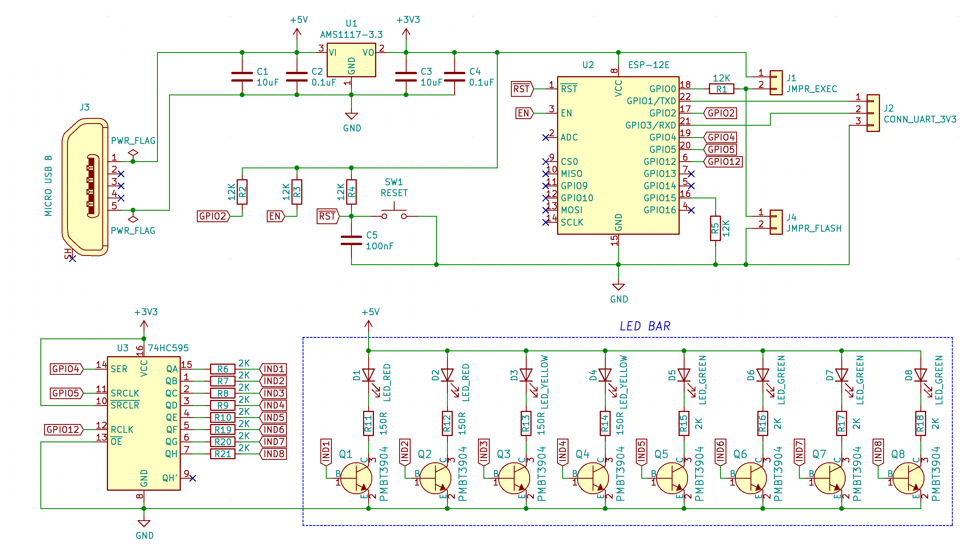This screenshot has width=980, height=560.
Task: Click the IND5 label at Q5 base
Action: coord(642,452)
